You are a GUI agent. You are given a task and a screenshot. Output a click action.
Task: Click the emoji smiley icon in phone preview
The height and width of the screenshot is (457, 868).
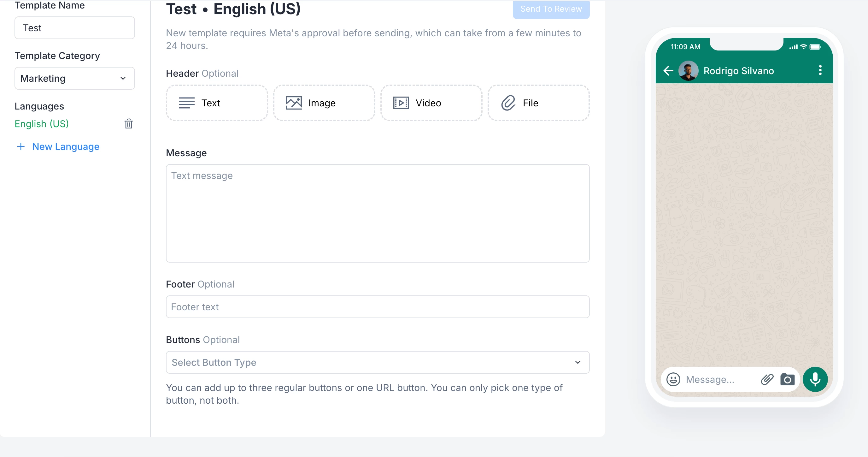click(x=673, y=379)
